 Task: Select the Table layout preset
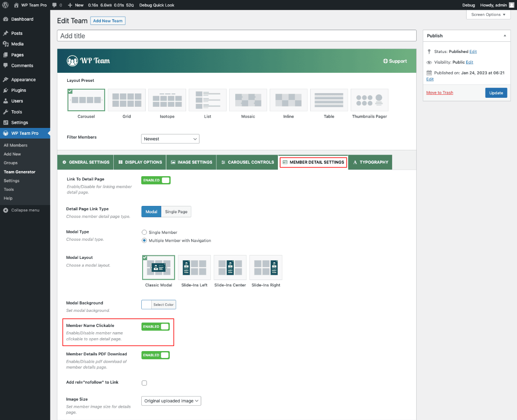[x=329, y=100]
